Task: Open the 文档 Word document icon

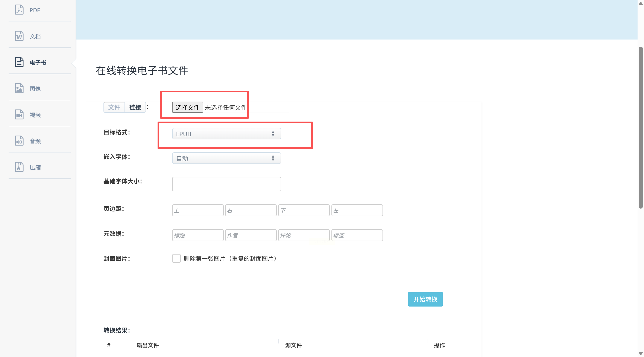Action: tap(19, 36)
